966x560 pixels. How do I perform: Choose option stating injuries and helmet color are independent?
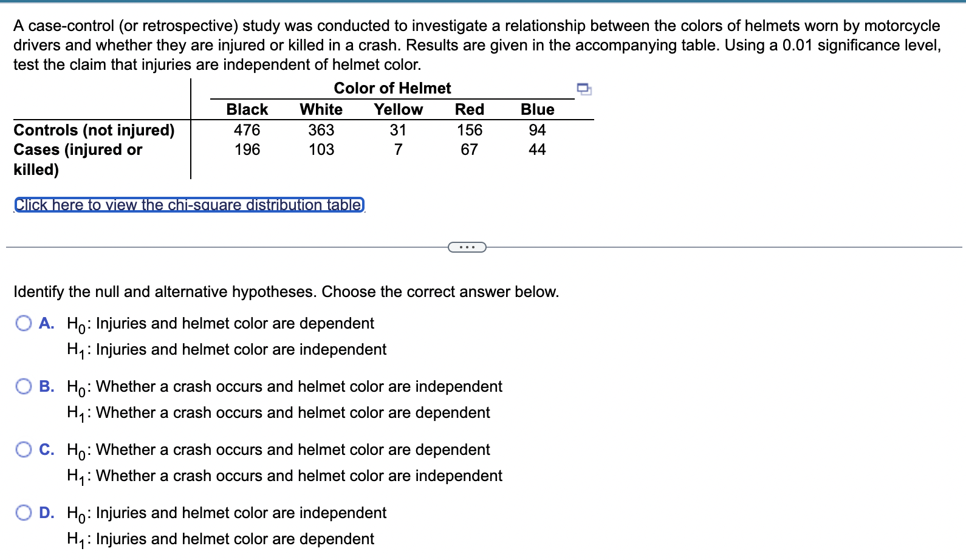tap(23, 513)
